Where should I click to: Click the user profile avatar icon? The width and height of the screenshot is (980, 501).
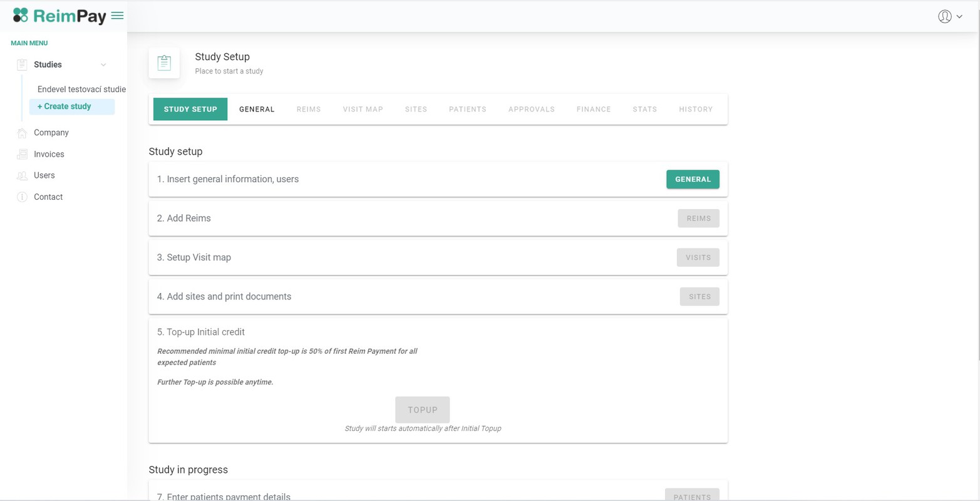tap(944, 17)
